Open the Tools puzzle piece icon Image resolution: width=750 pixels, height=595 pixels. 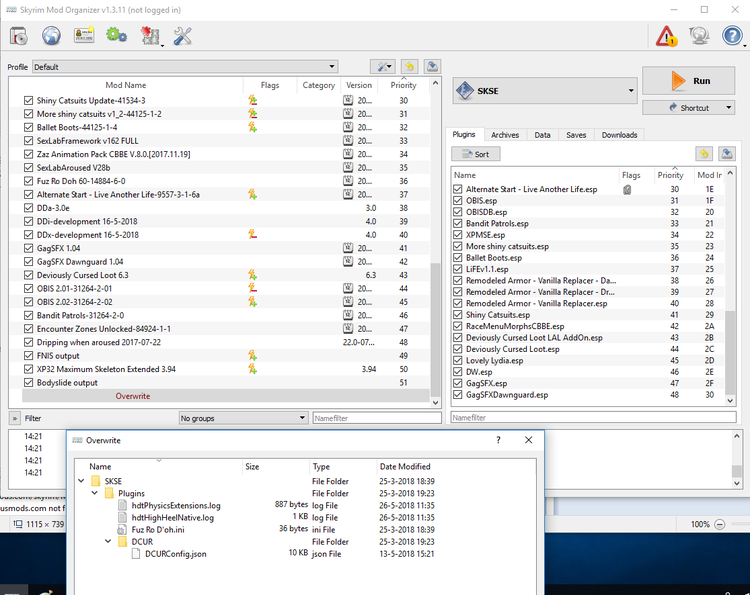point(150,36)
